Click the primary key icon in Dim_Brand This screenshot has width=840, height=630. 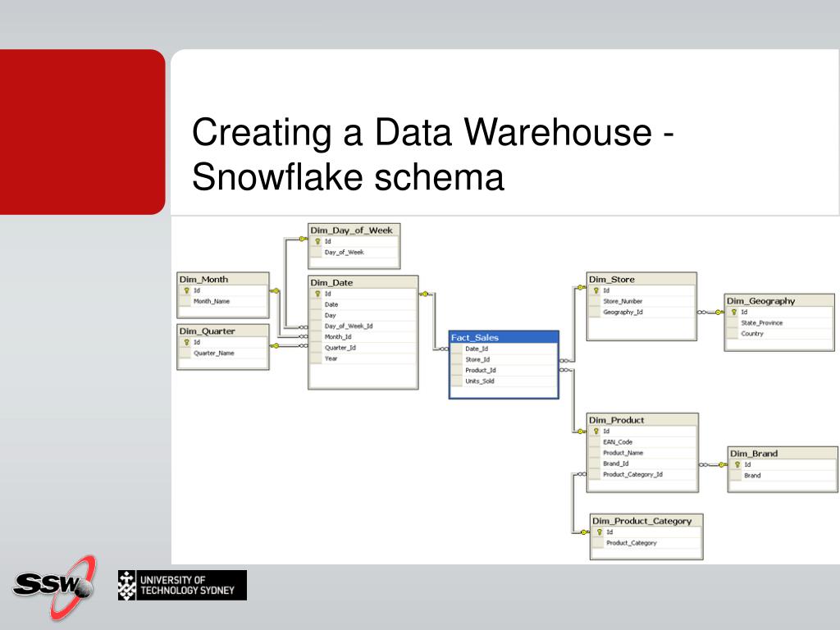click(737, 465)
